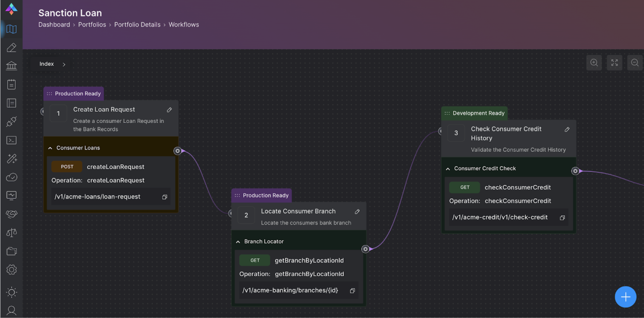This screenshot has width=644, height=318.
Task: Grab the Production Ready tag on step 2
Action: (262, 195)
